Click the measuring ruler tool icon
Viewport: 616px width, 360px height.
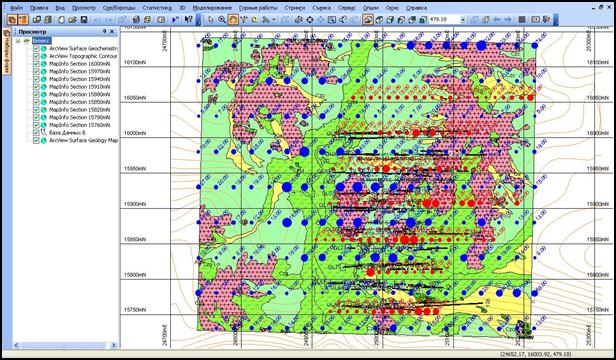[x=266, y=19]
